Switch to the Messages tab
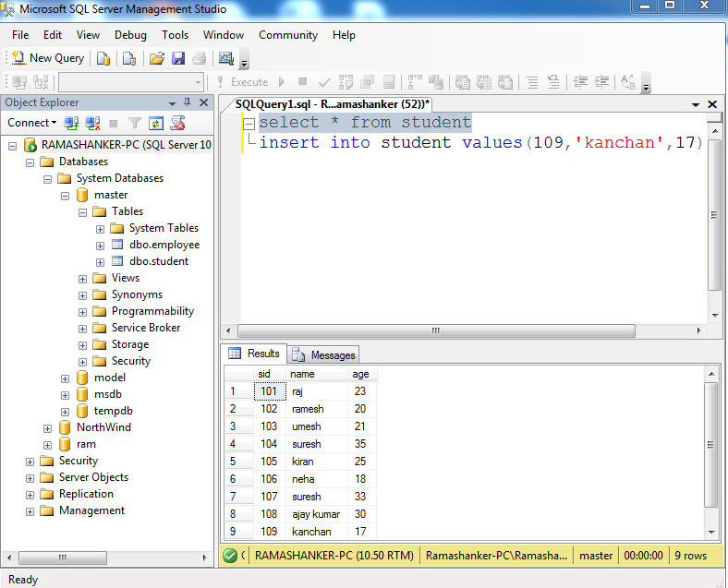Screen dimensions: 728x588 [323, 355]
